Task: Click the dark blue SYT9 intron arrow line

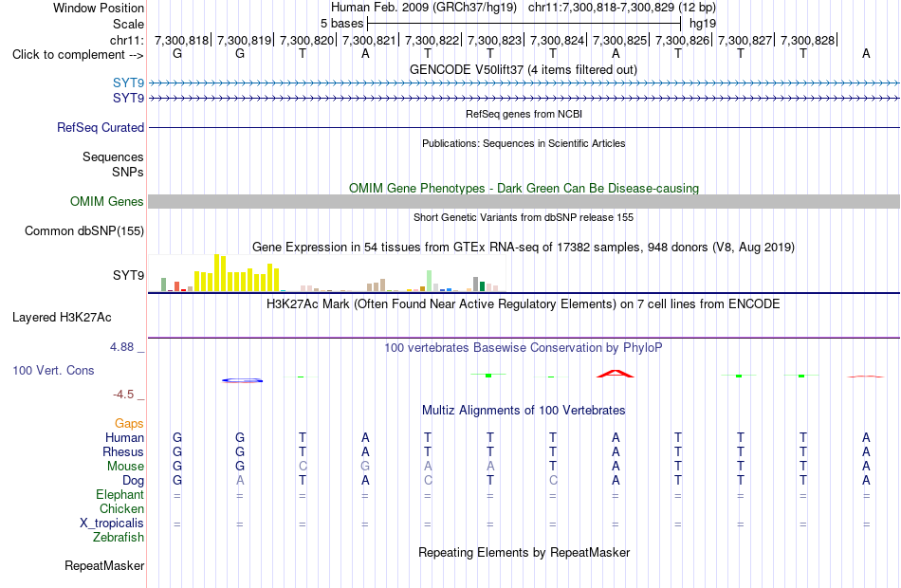Action: tap(524, 99)
